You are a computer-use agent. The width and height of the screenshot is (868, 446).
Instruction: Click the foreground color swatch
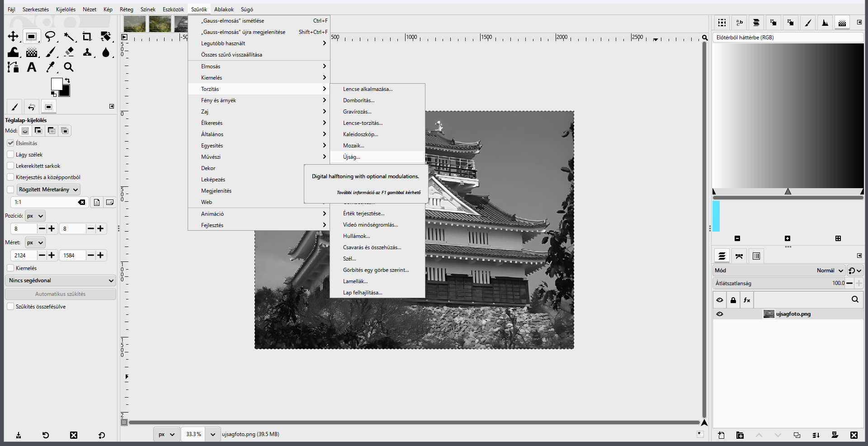click(x=57, y=84)
